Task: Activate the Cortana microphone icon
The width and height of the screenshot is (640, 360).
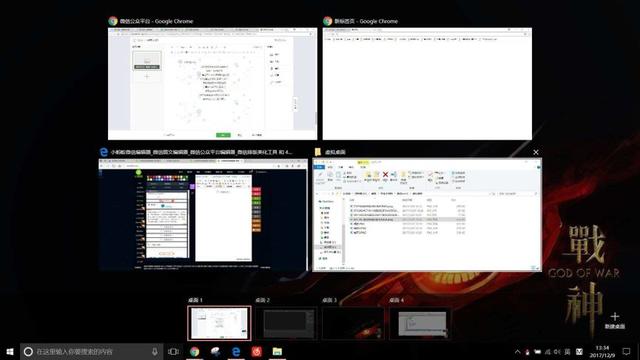Action: (x=155, y=351)
